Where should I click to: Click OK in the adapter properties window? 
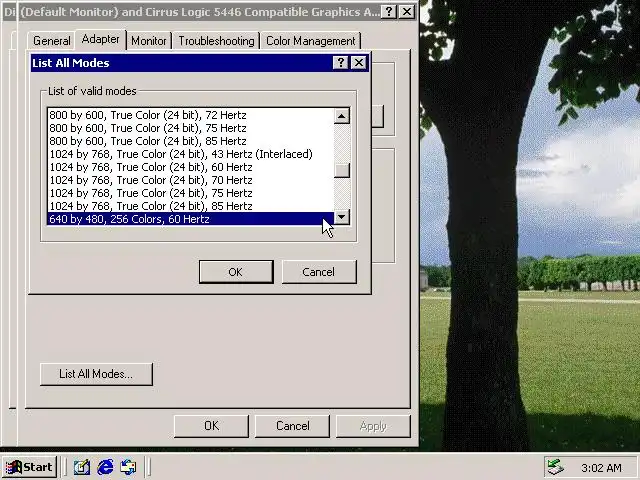(211, 426)
